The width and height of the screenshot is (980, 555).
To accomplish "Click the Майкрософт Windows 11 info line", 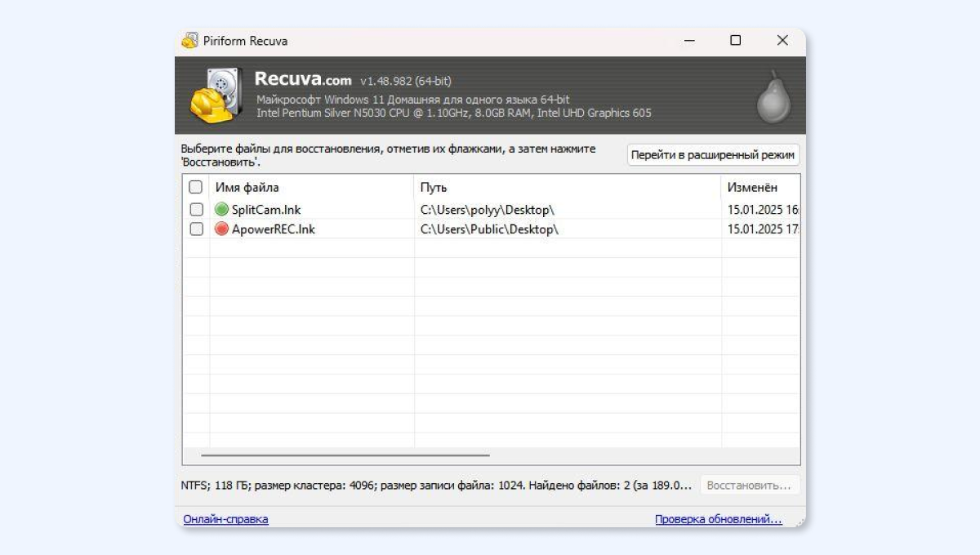I will click(x=413, y=100).
